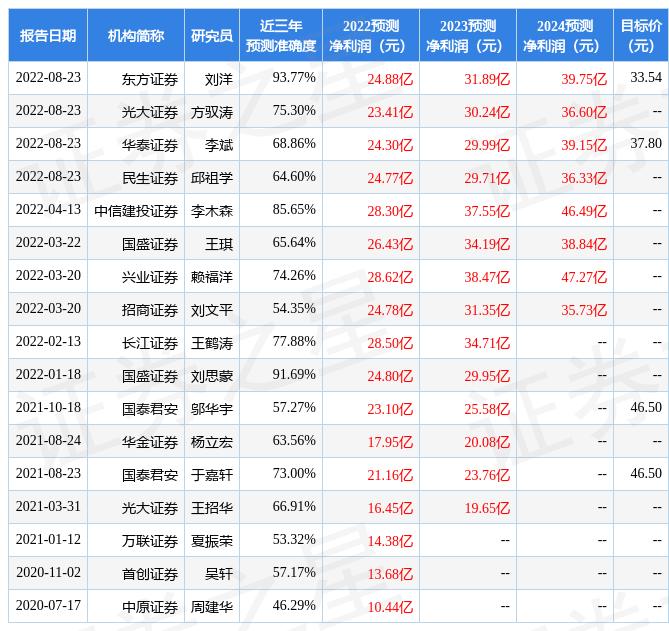669x631 pixels.
Task: Click accuracy value 75.30%
Action: point(294,110)
